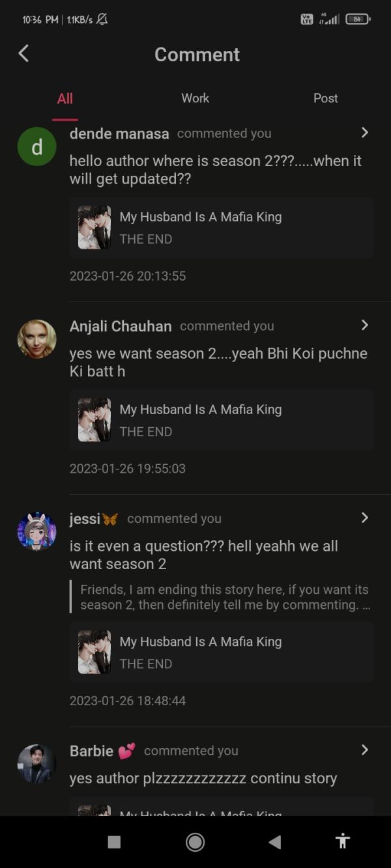Viewport: 391px width, 868px height.
Task: Tap the Android back triangle button
Action: (275, 841)
